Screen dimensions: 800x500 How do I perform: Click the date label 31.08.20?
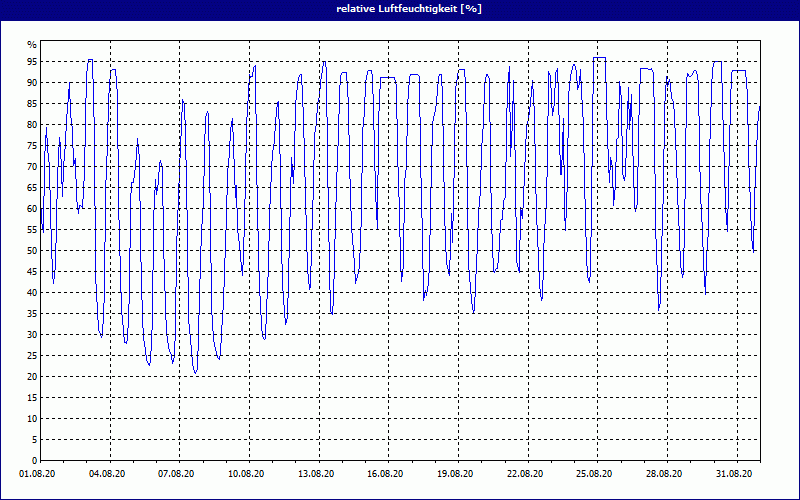point(734,474)
